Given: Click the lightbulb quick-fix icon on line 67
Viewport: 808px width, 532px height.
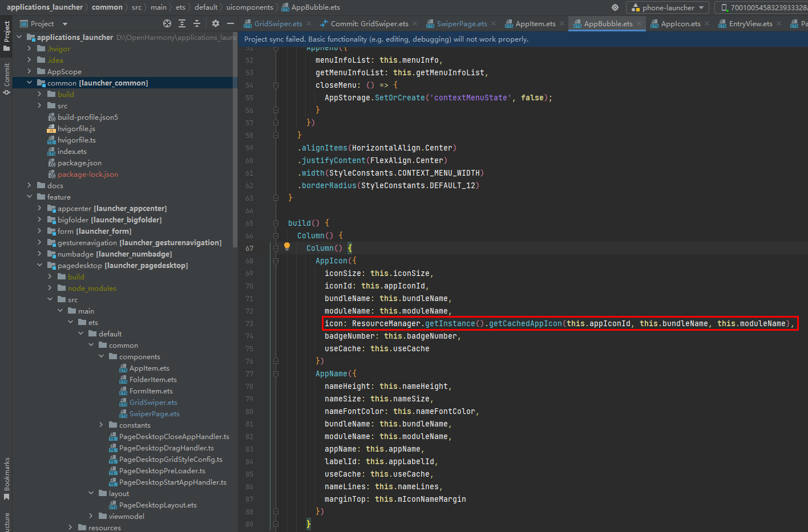Looking at the screenshot, I should pos(287,247).
